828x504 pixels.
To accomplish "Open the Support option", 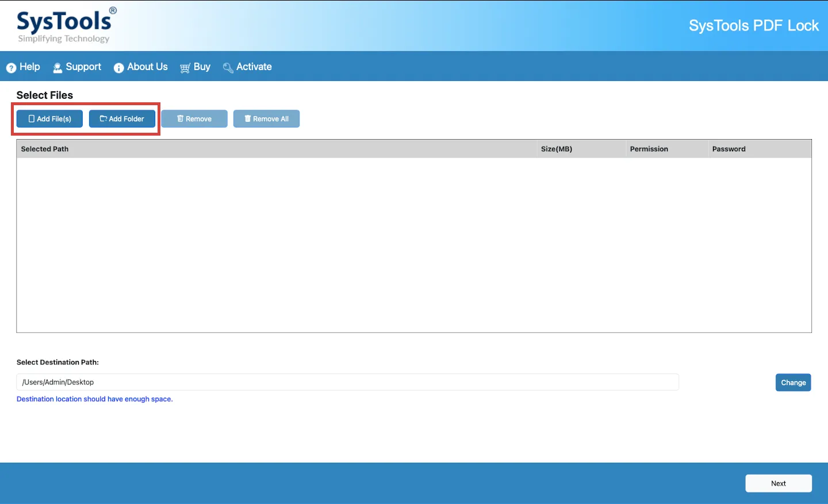I will (77, 67).
